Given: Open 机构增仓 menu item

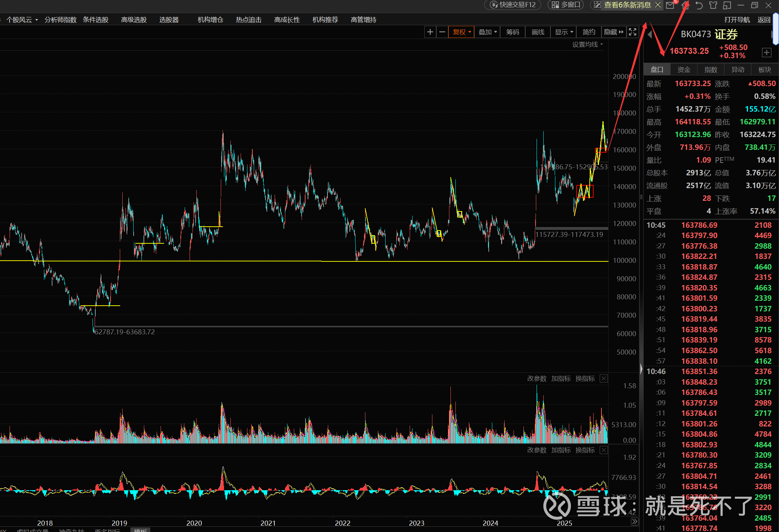Looking at the screenshot, I should [210, 20].
